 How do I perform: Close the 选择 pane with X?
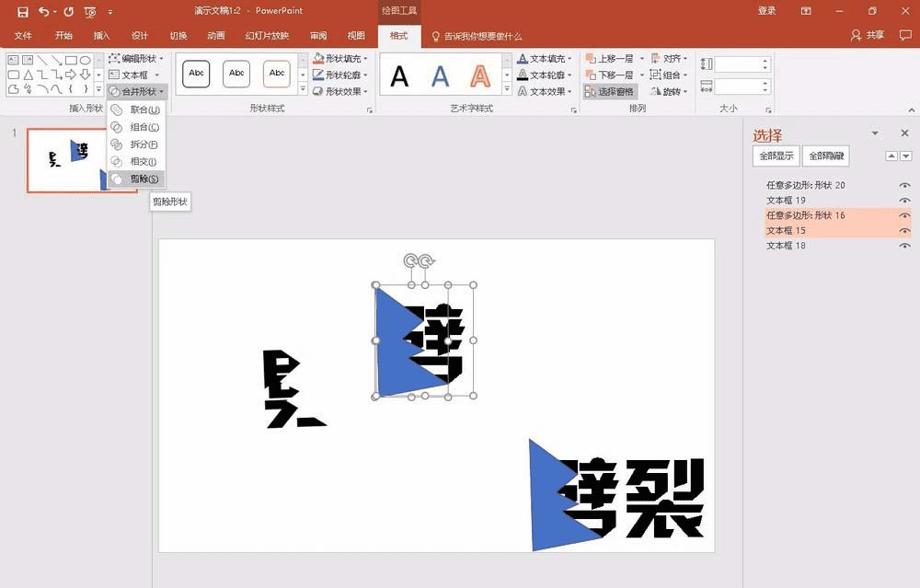coord(904,133)
